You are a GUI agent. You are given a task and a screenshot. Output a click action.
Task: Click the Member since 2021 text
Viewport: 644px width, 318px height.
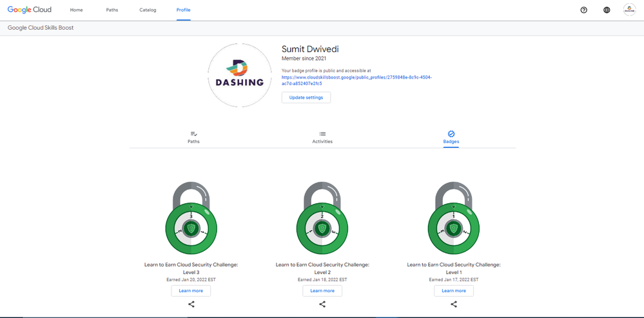tap(304, 59)
